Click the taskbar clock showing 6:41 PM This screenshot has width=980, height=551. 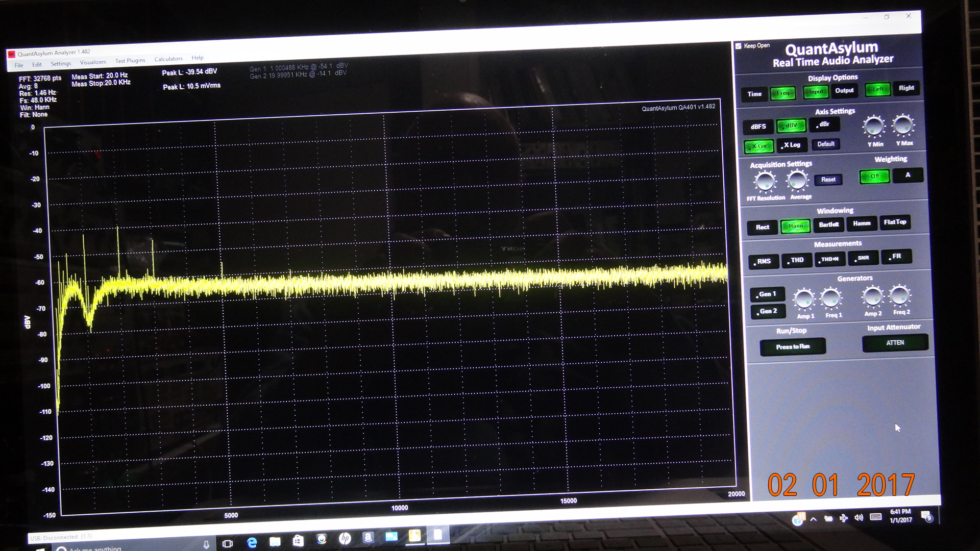(x=900, y=516)
